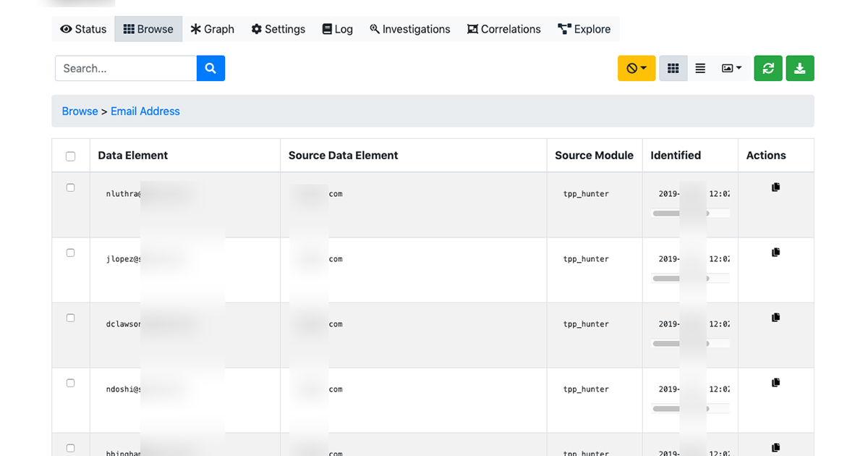
Task: Expand the image options dropdown
Action: coord(731,68)
